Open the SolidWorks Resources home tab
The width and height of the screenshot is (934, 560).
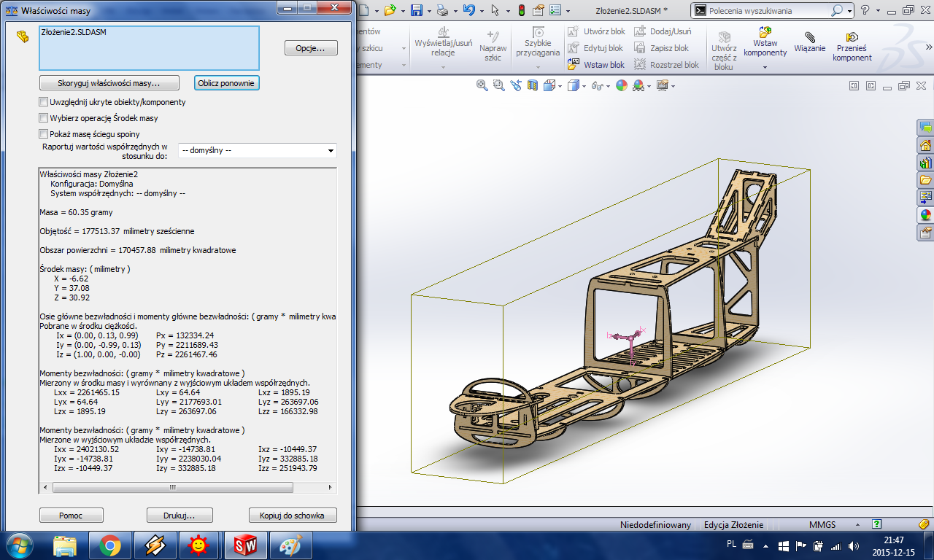[x=925, y=145]
